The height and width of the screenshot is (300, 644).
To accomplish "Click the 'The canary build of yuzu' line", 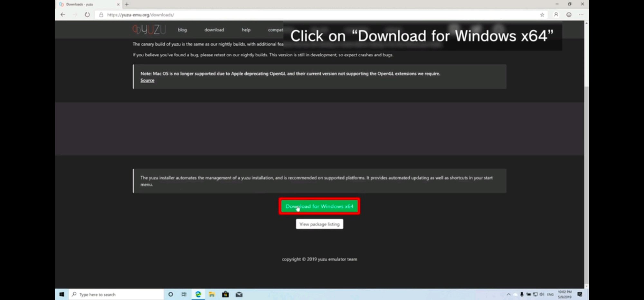I will point(208,44).
